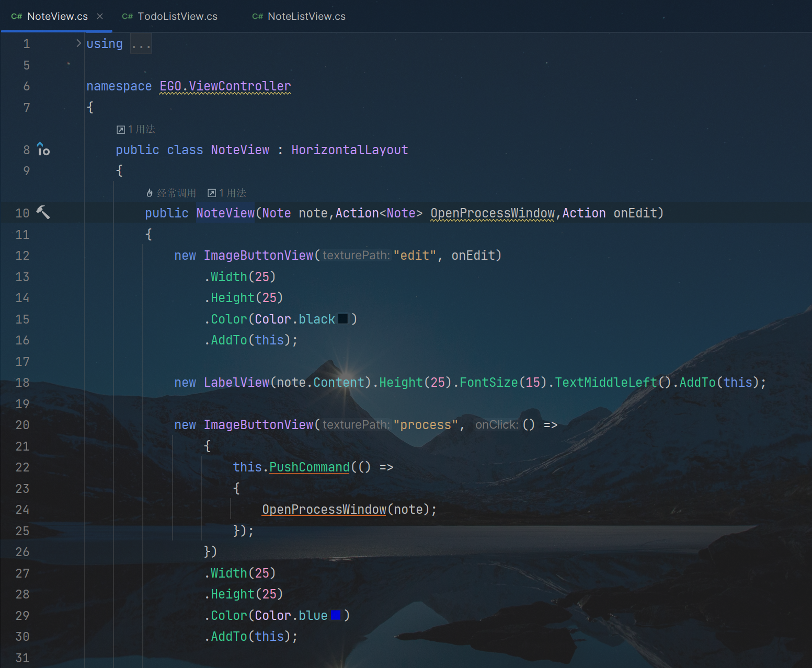Switch to the NoteListView.cs tab
Screen dimensions: 812x668
299,16
